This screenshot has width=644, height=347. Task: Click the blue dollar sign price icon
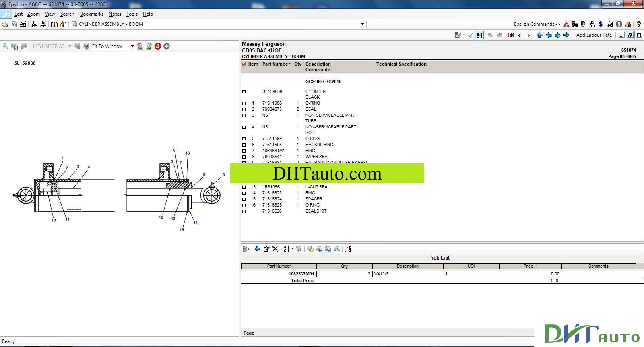[601, 24]
